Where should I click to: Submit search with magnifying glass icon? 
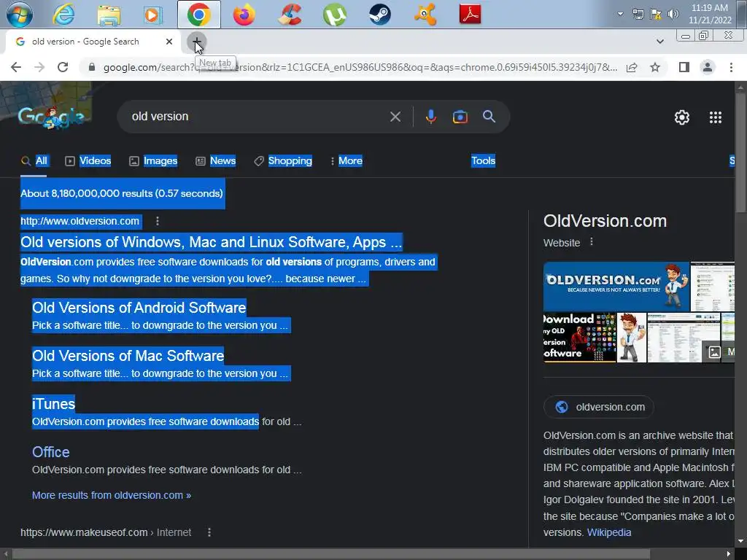tap(489, 116)
